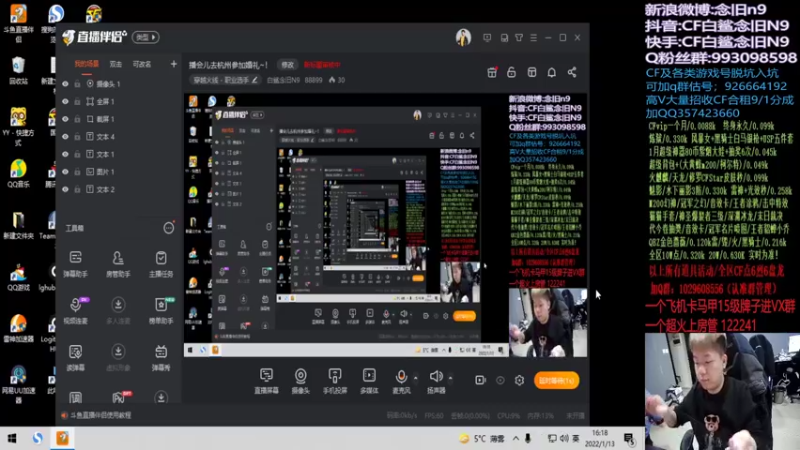Select the 图片 1 source row
800x450 pixels.
tap(118, 172)
